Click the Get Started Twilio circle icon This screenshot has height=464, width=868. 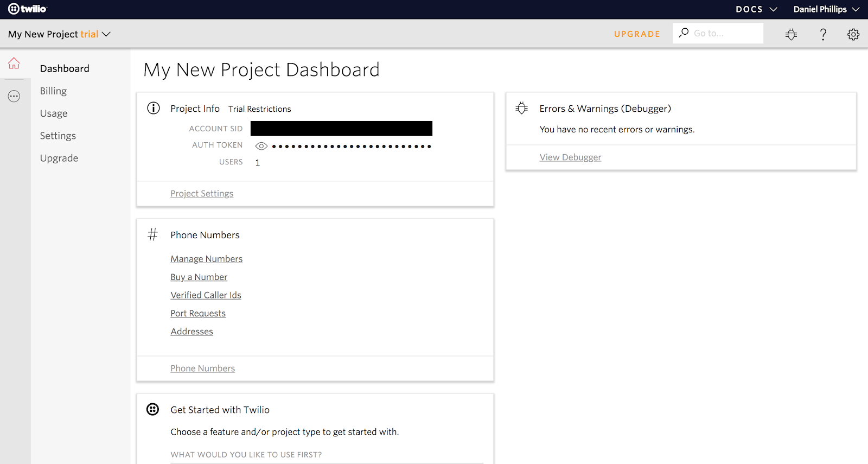pos(153,409)
